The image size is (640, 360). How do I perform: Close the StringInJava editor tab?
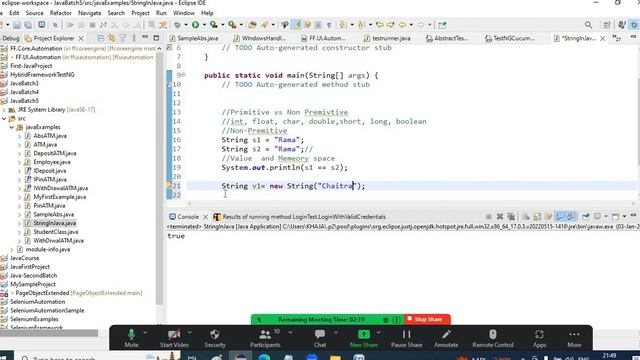pyautogui.click(x=602, y=38)
